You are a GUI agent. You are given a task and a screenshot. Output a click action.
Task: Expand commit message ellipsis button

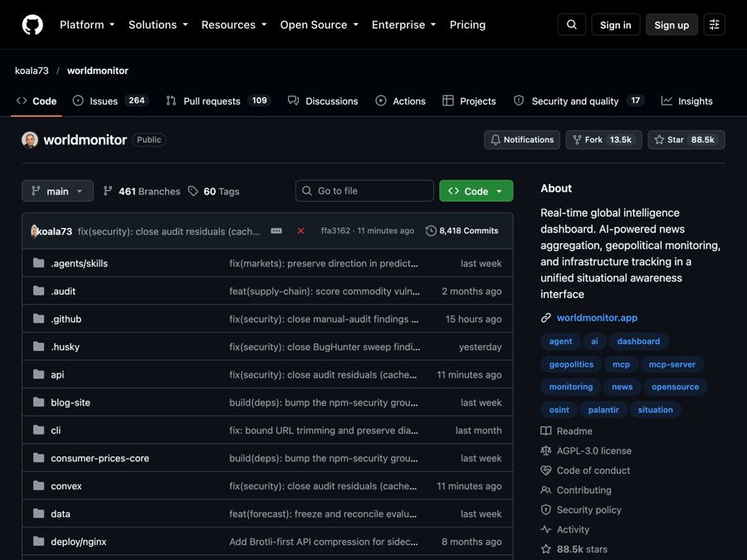click(276, 231)
